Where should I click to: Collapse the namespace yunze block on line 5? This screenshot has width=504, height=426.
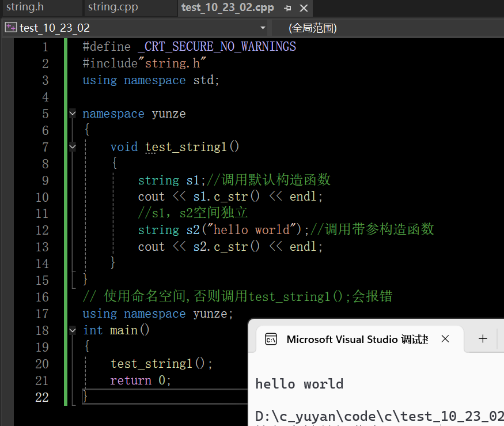72,114
